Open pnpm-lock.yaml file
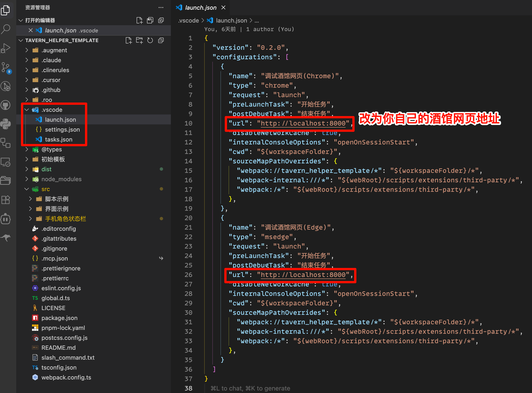The height and width of the screenshot is (393, 532). 94,328
